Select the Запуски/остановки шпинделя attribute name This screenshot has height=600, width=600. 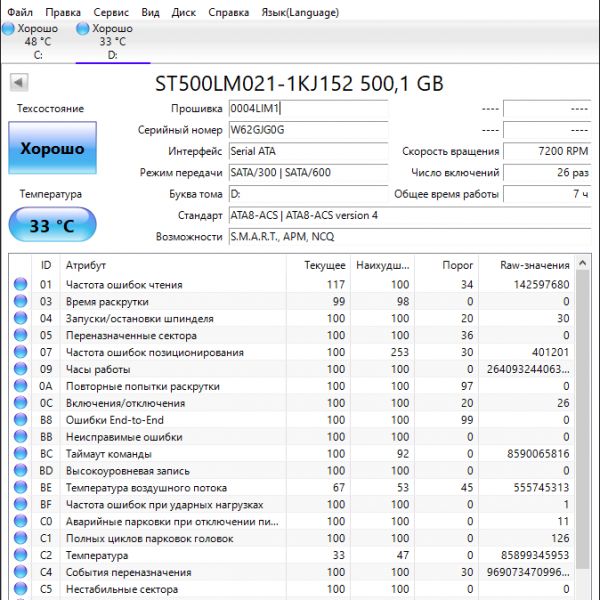(140, 318)
